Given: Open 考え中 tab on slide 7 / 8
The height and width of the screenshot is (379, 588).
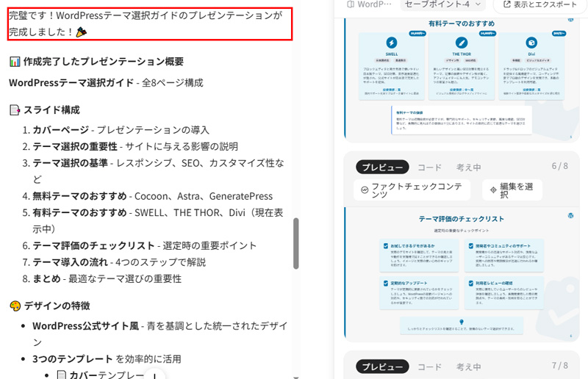Looking at the screenshot, I should coord(468,367).
